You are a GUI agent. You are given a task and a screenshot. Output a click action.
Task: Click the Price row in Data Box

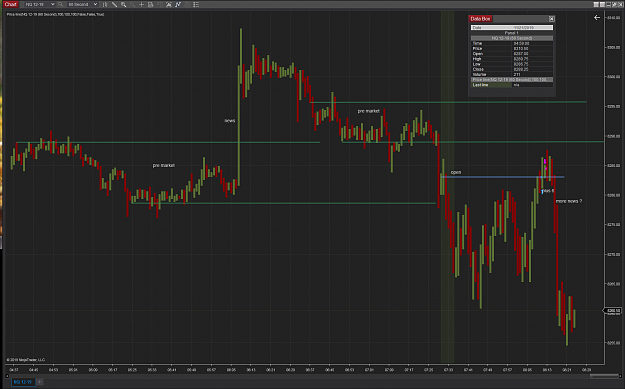[512, 48]
